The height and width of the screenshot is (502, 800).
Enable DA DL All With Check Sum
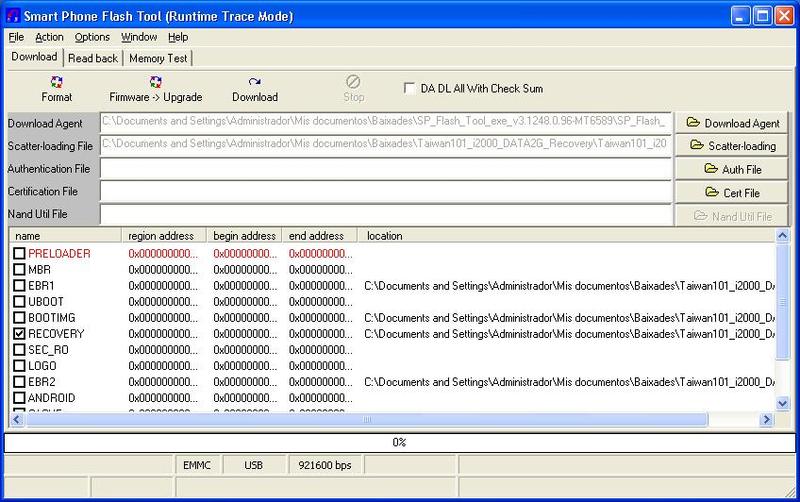(x=409, y=88)
